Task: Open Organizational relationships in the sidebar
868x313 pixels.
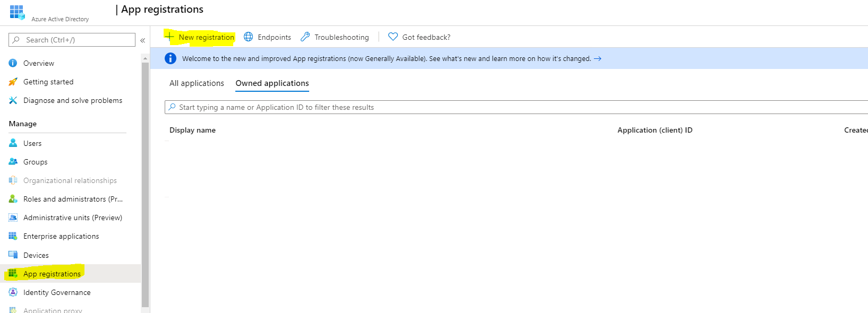Action: 70,180
